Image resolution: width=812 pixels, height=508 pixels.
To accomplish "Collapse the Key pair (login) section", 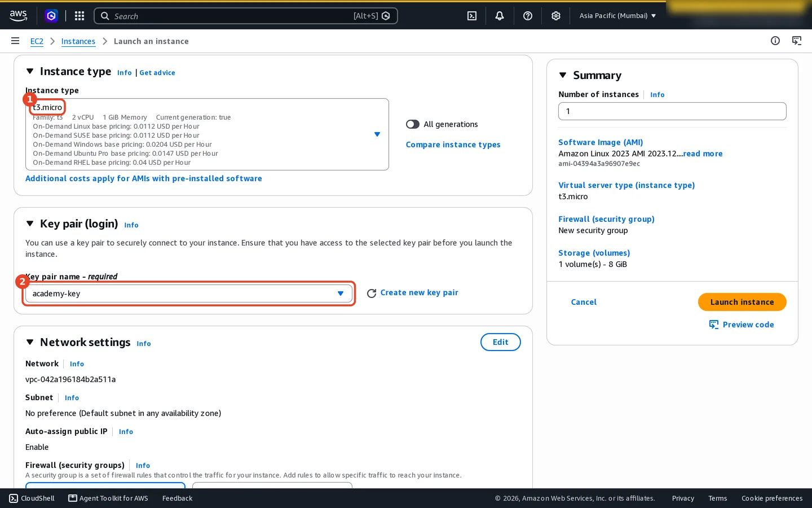I will pos(30,224).
